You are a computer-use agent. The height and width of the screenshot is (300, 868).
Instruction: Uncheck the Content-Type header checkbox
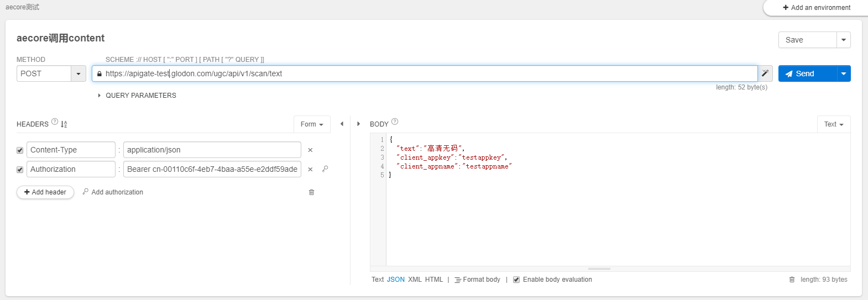[x=20, y=150]
